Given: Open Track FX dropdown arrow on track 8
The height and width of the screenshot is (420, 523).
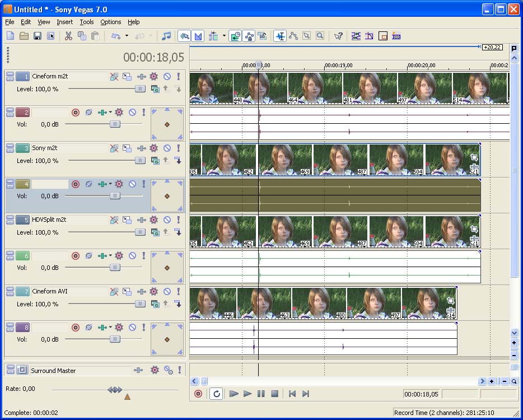Looking at the screenshot, I should click(110, 328).
